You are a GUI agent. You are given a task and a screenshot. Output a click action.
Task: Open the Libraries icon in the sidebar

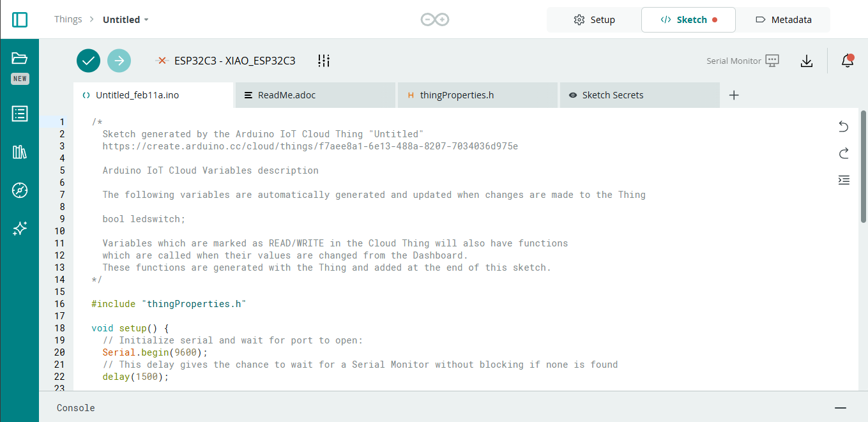click(x=19, y=152)
